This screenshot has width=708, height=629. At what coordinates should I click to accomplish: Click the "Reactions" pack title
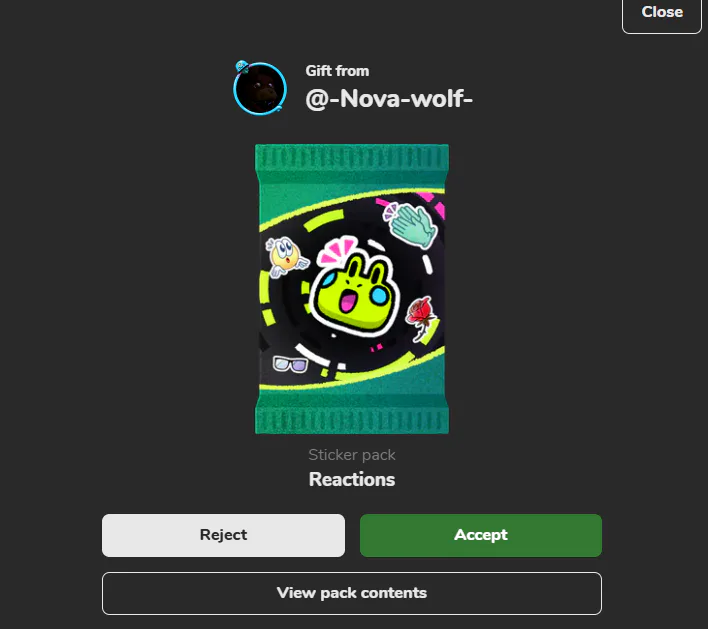point(352,480)
